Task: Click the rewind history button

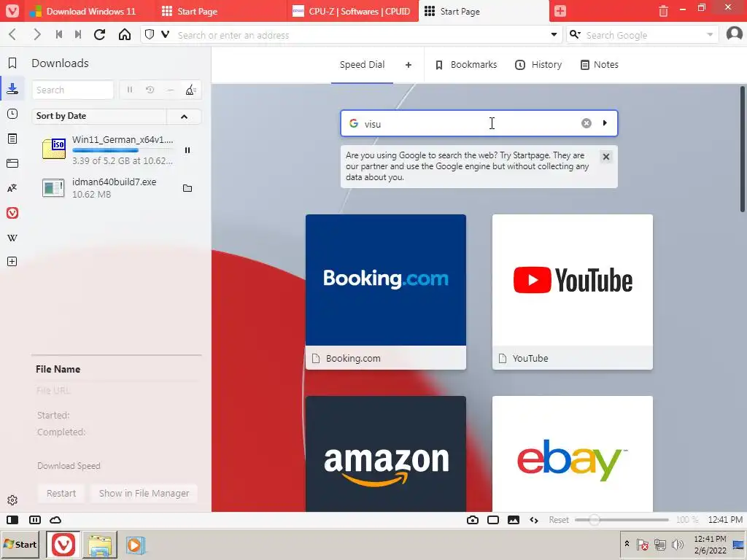Action: [59, 35]
